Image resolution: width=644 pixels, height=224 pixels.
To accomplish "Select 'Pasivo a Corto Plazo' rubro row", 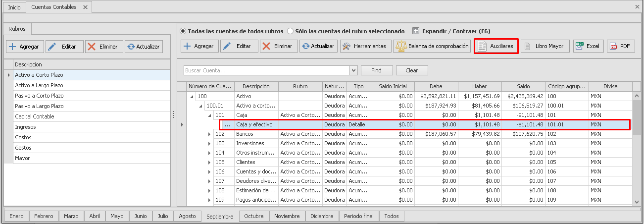I will pos(39,96).
